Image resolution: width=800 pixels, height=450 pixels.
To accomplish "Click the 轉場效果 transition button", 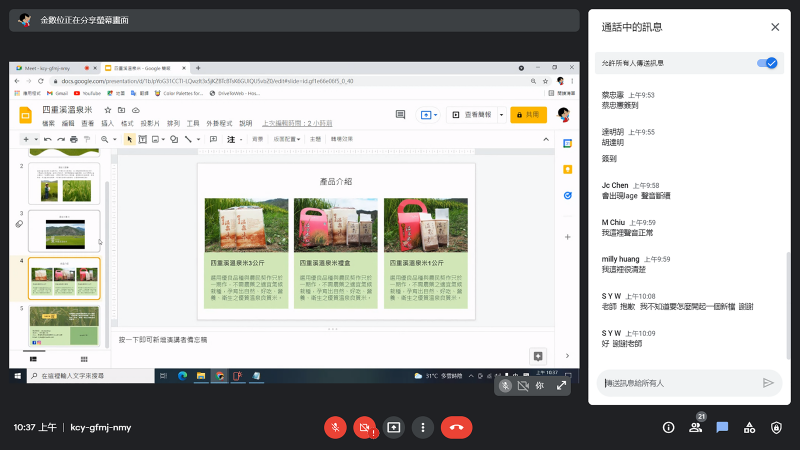I will [341, 139].
